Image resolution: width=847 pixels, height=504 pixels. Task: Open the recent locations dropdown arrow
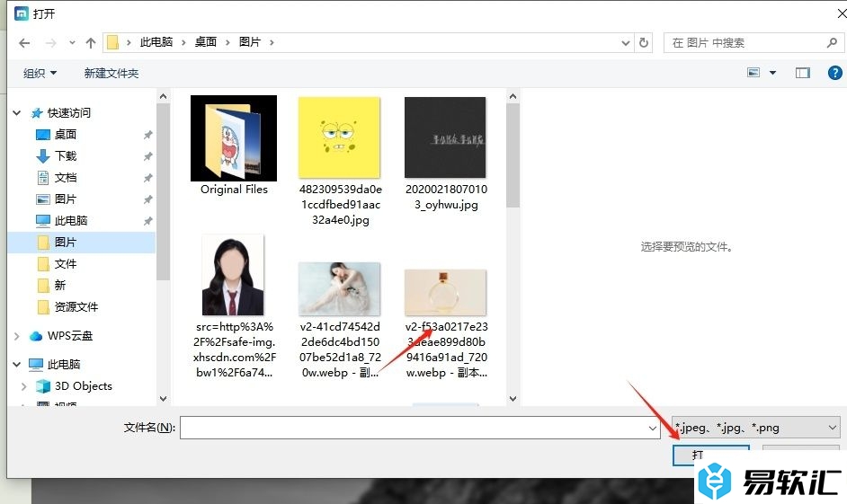click(72, 42)
